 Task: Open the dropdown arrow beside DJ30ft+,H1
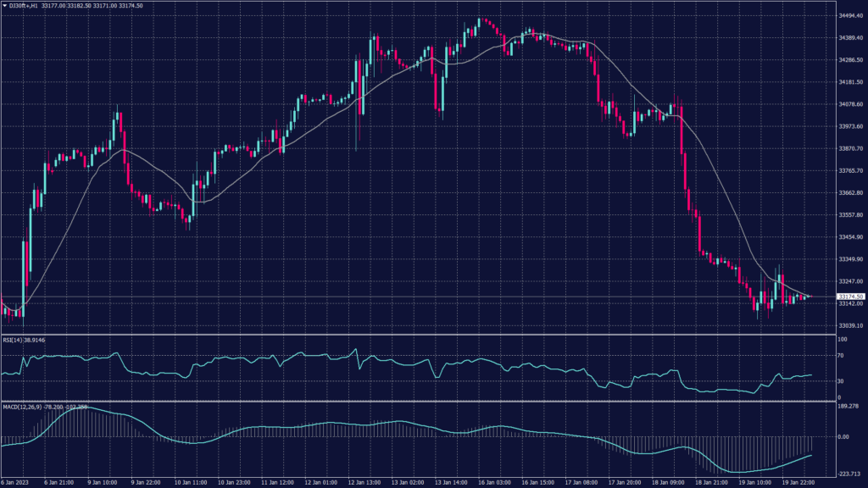[x=4, y=7]
